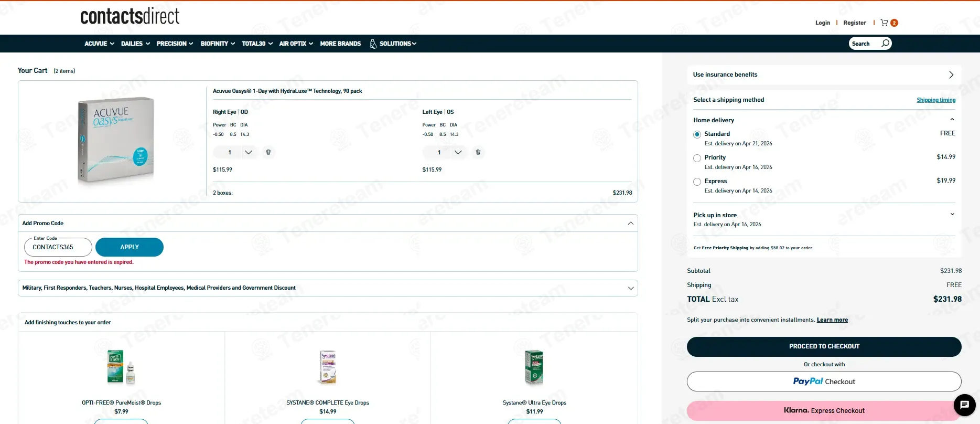Open the ACUVUE menu

click(100, 44)
